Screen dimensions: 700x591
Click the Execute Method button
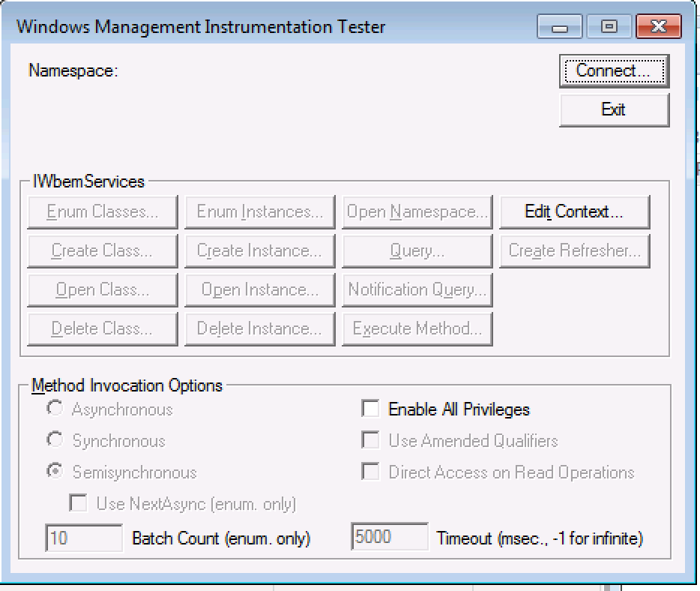417,329
